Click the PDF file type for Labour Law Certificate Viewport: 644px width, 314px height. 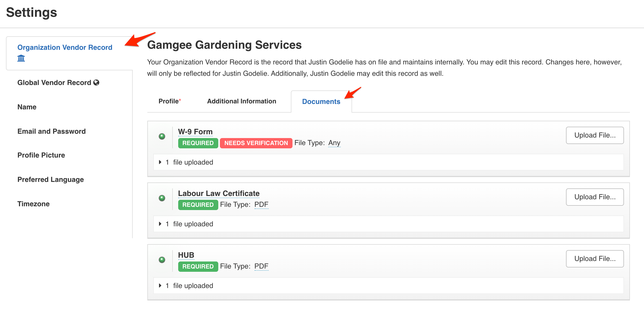coord(261,205)
